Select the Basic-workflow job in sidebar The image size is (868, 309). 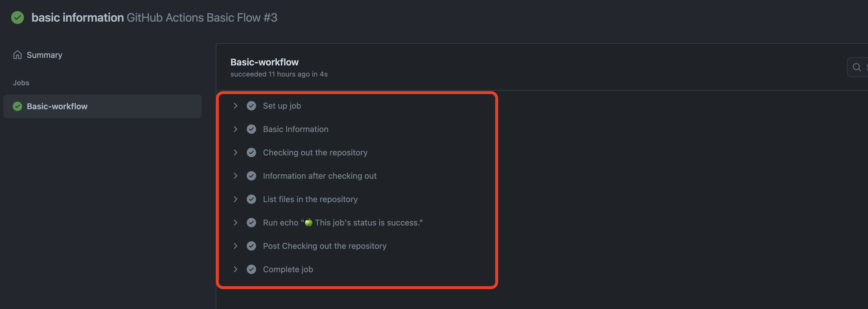(57, 106)
